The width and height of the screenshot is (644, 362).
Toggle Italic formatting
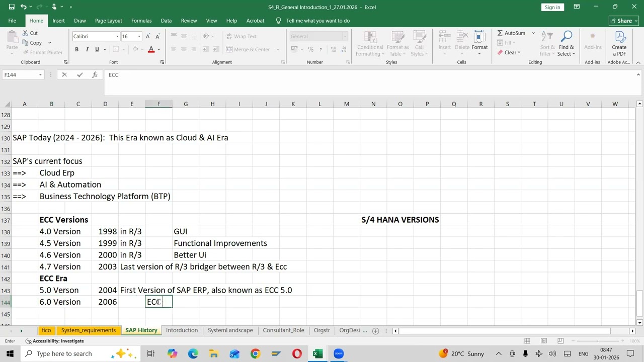pyautogui.click(x=87, y=49)
